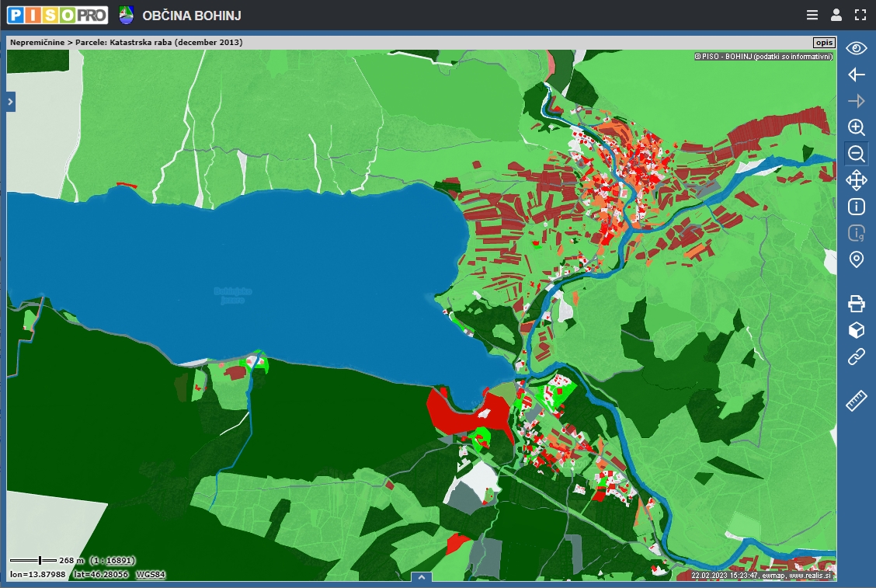This screenshot has width=876, height=588.
Task: Go back to the previous map view
Action: pos(856,75)
